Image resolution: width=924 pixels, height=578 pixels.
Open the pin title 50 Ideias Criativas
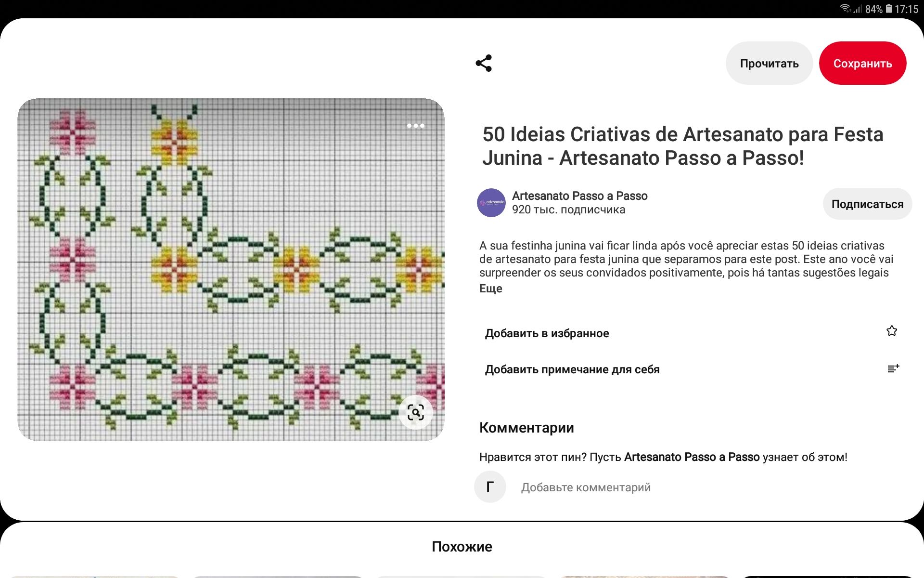[682, 146]
